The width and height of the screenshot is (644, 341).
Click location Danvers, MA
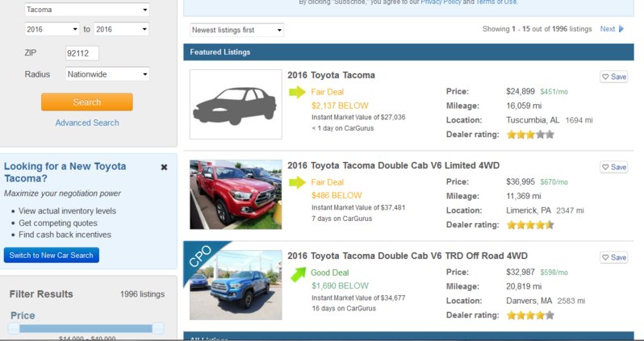[x=529, y=301]
